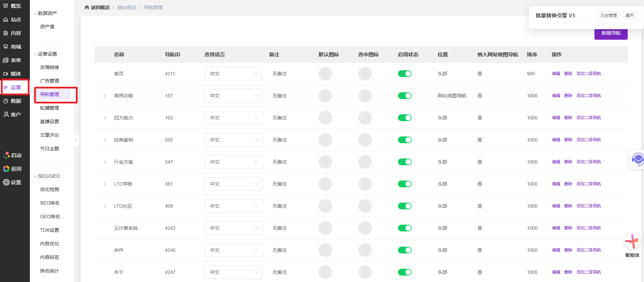
Task: Turn off the 四大能力 enable toggle
Action: click(404, 118)
